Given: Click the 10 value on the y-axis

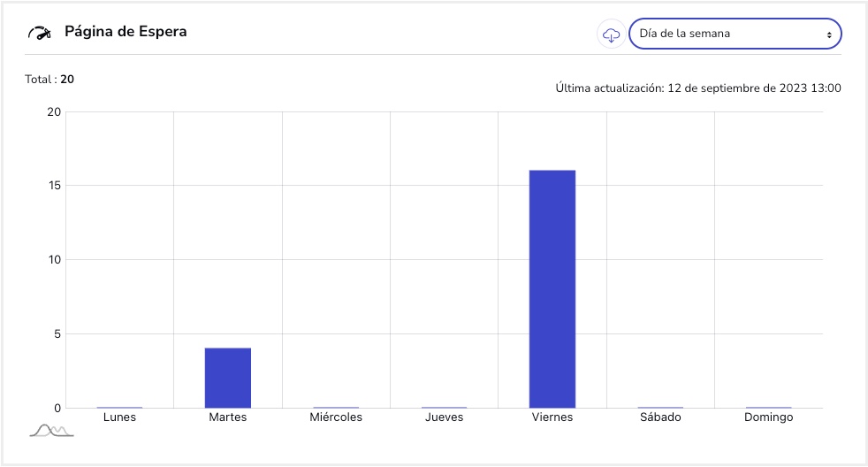Looking at the screenshot, I should pyautogui.click(x=54, y=260).
